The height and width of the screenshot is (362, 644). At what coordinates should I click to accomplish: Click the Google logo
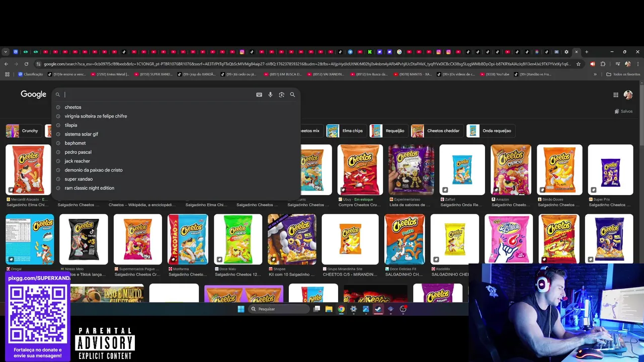pyautogui.click(x=33, y=94)
